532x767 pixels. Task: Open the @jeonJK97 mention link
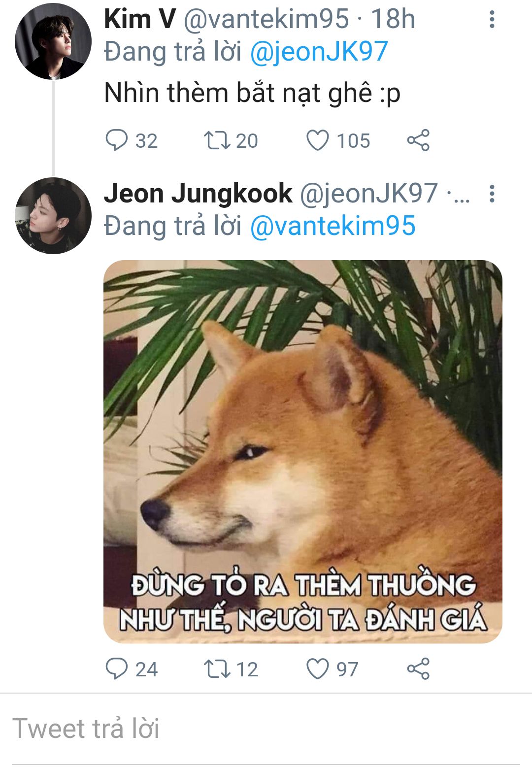[x=319, y=52]
